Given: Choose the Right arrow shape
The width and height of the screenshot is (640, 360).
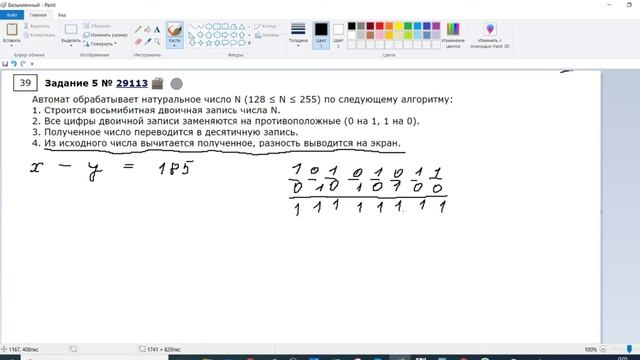Looking at the screenshot, I should (x=225, y=35).
